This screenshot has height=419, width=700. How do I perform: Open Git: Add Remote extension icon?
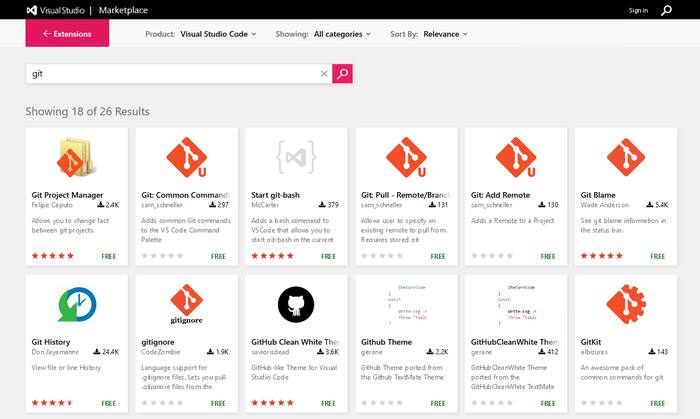516,157
